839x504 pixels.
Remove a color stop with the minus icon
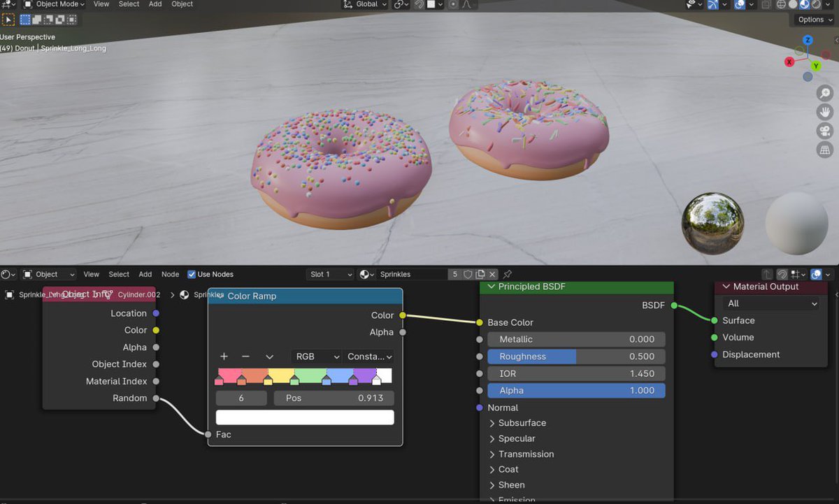pos(245,357)
